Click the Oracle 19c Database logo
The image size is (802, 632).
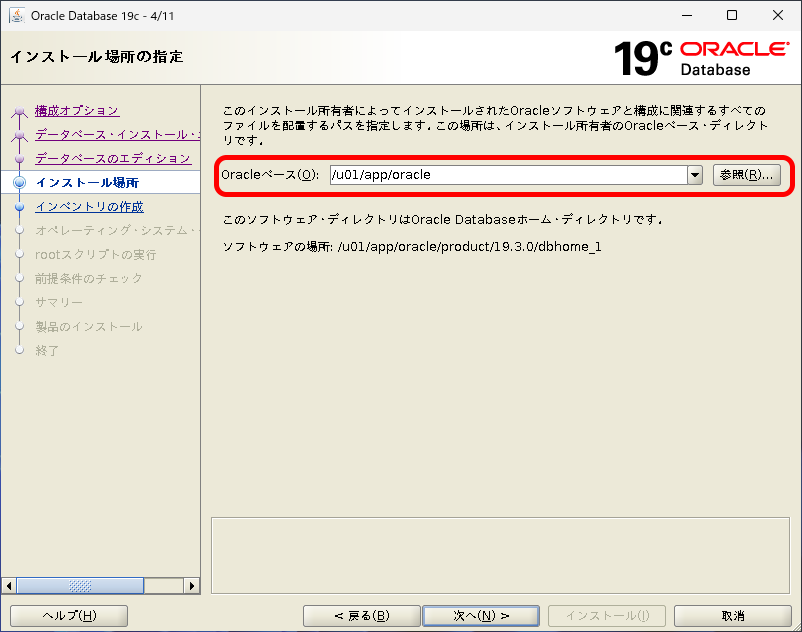(x=701, y=58)
